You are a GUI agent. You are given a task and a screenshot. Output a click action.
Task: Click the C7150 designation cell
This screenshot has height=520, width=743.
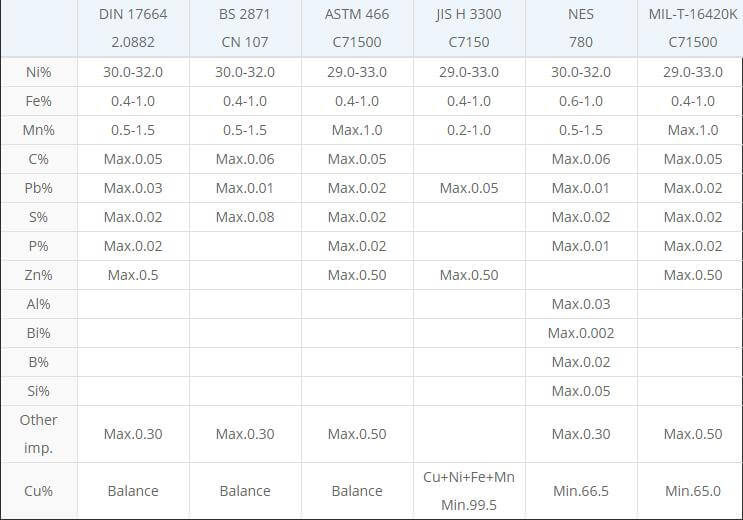(469, 42)
